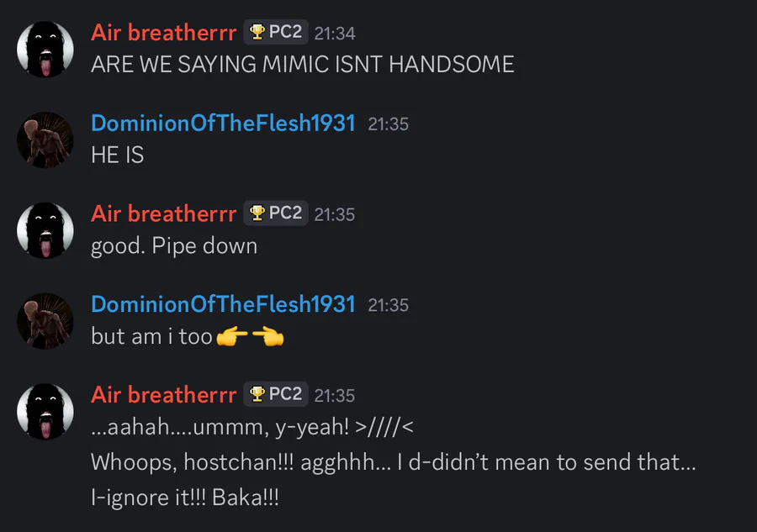The height and width of the screenshot is (532, 757).
Task: Click the "I-ignore it!!! Baka!!!" line
Action: [x=184, y=498]
